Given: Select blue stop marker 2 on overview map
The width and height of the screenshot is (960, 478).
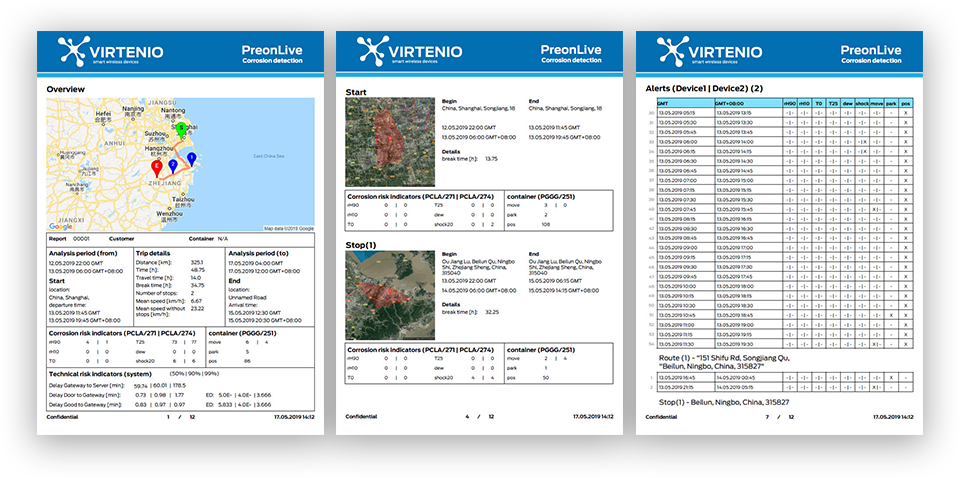Looking at the screenshot, I should point(173,166).
